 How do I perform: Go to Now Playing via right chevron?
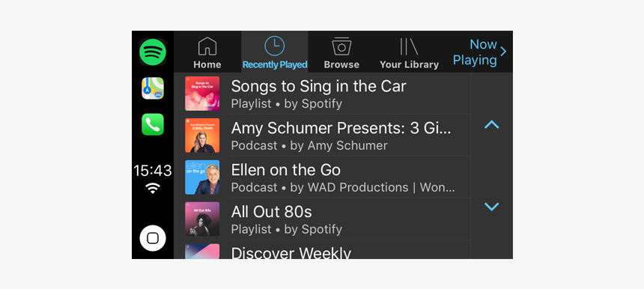tap(503, 52)
